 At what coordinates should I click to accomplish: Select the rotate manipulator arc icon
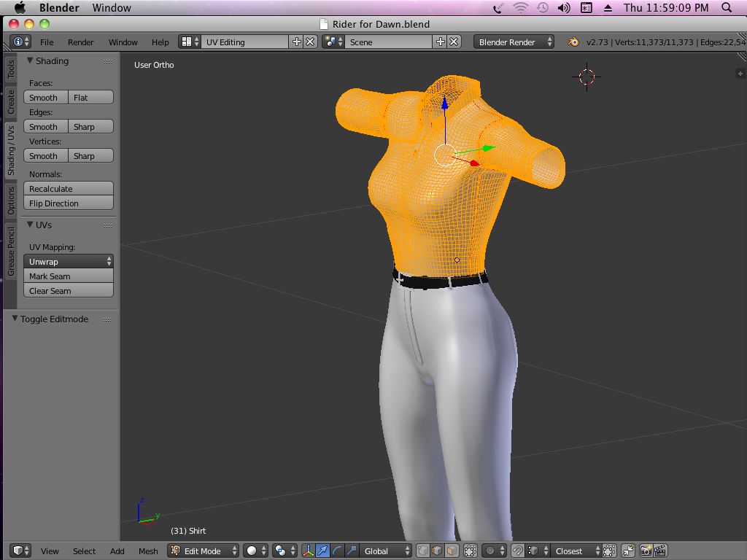pyautogui.click(x=337, y=551)
